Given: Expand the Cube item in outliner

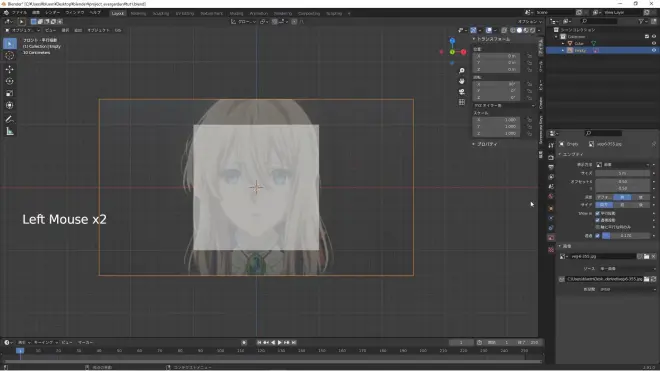Looking at the screenshot, I should click(x=563, y=43).
